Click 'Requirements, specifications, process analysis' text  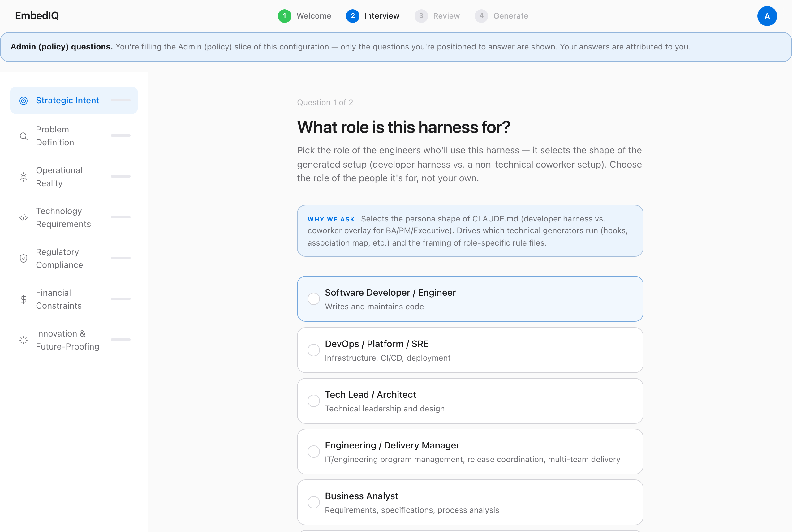coord(412,510)
